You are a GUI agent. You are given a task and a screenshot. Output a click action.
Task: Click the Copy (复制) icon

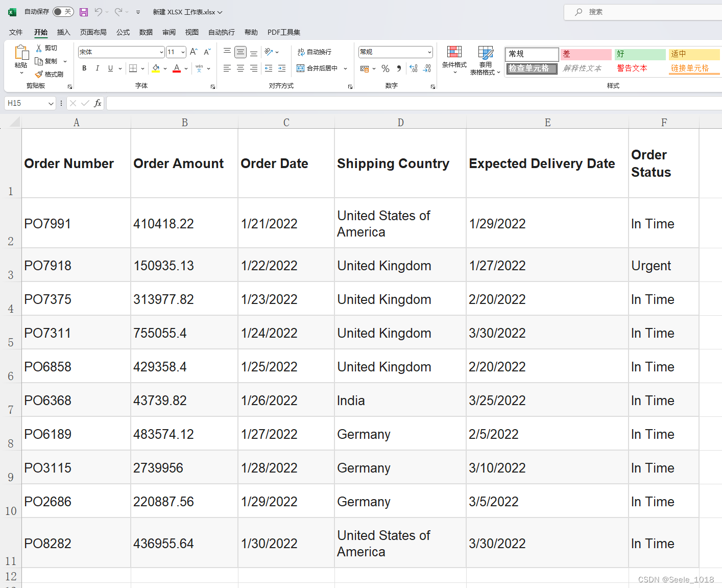[x=39, y=61]
